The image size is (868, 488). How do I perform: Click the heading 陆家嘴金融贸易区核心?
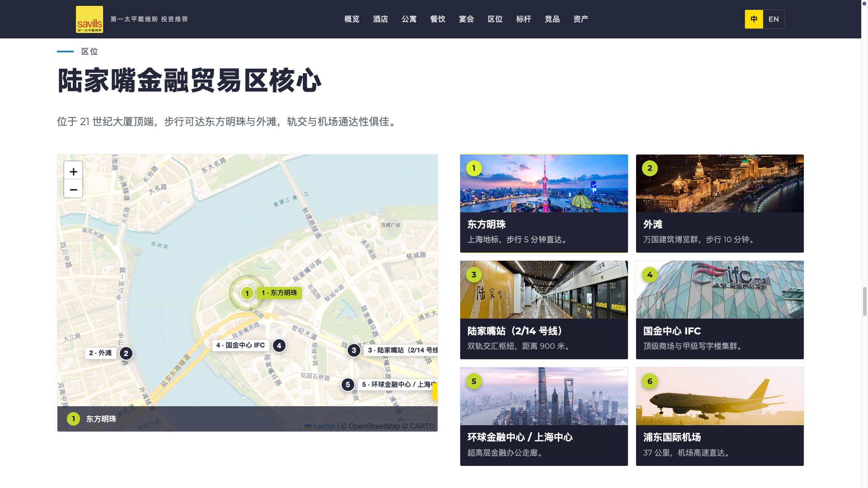tap(189, 81)
